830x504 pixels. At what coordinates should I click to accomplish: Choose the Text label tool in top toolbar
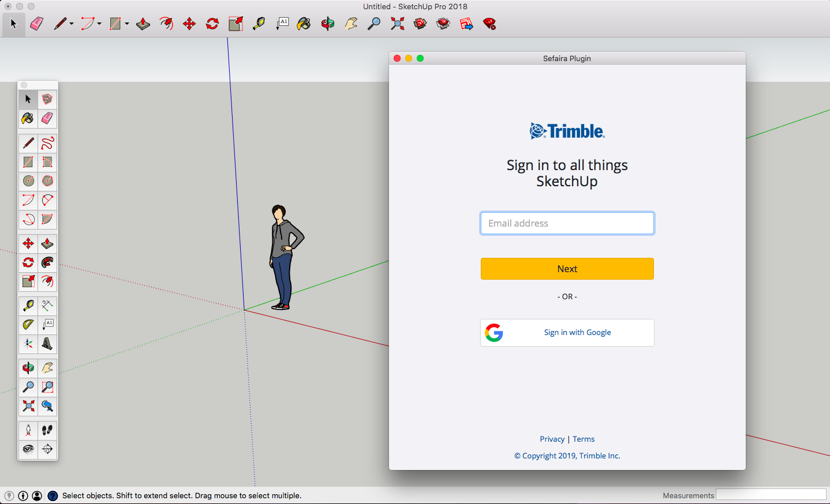pos(282,24)
